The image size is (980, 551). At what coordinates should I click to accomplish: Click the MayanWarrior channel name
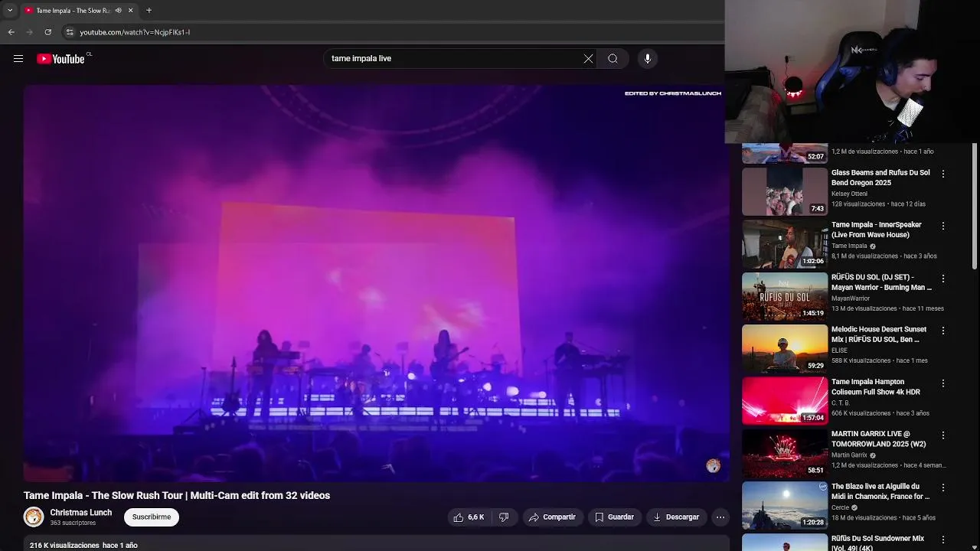pyautogui.click(x=851, y=298)
